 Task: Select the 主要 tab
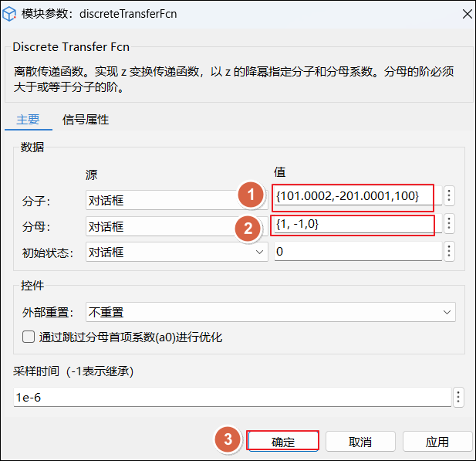click(28, 120)
